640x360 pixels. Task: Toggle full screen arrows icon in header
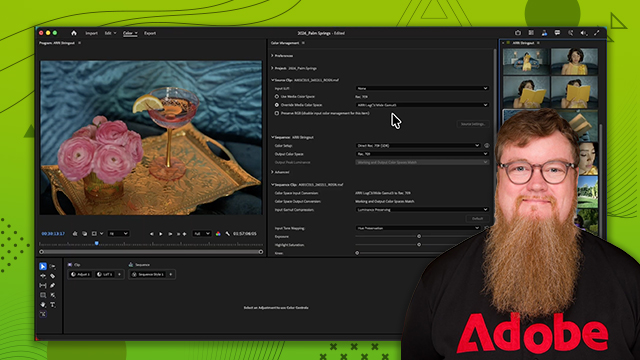click(597, 33)
